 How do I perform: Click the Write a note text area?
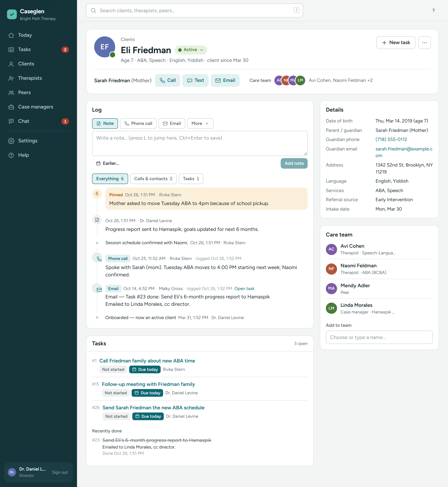tap(199, 143)
